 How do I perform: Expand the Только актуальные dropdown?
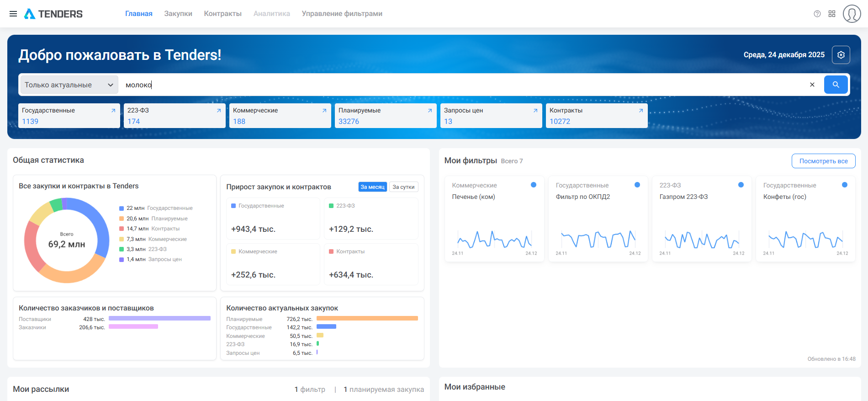pyautogui.click(x=69, y=85)
